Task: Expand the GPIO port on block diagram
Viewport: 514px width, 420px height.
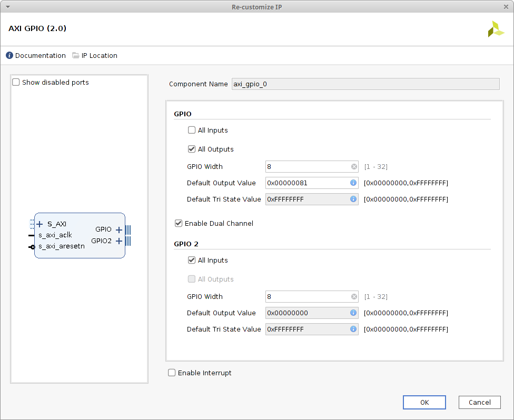Action: pos(119,229)
